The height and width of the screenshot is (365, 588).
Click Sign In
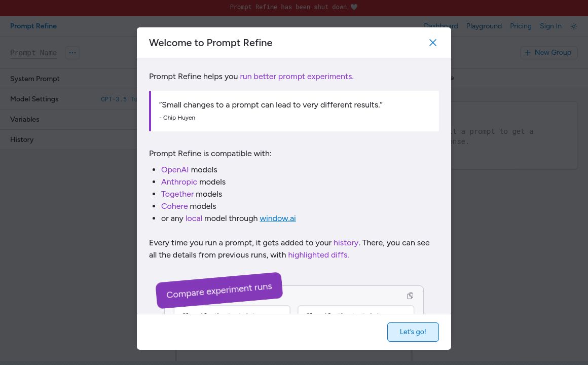point(550,26)
